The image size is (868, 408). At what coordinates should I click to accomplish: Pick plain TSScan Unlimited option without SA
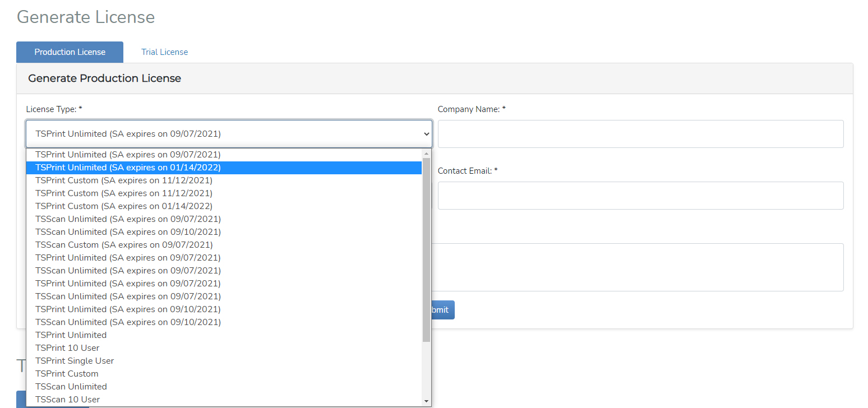click(224, 387)
